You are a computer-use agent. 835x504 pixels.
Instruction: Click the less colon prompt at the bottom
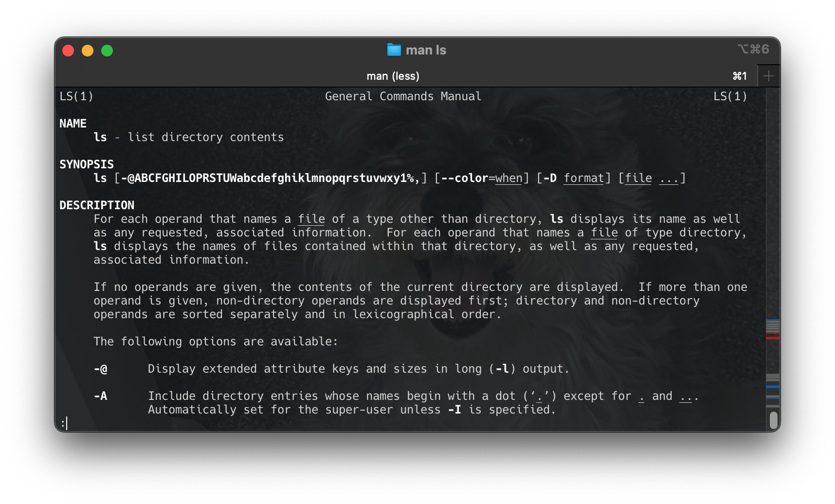[x=63, y=423]
